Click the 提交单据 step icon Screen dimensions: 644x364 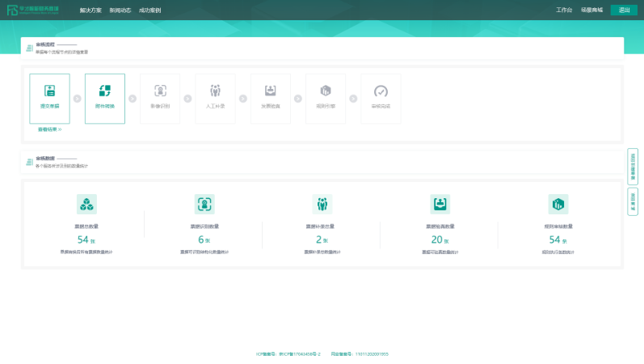(x=49, y=91)
